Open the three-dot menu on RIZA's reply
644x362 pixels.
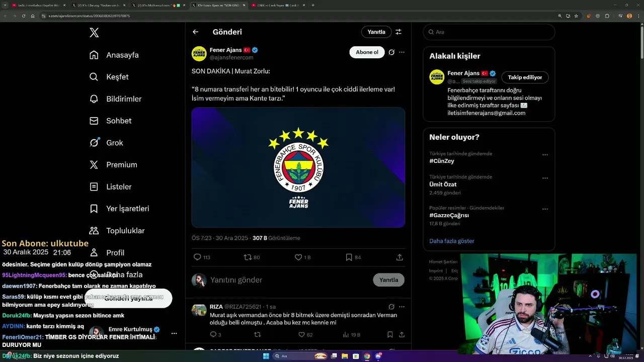coord(401,307)
